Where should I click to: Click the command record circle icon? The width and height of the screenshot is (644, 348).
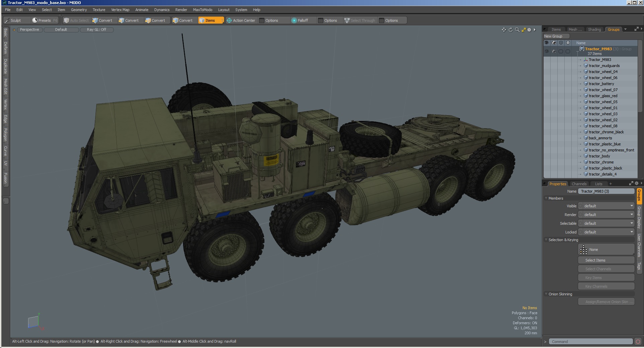point(638,342)
